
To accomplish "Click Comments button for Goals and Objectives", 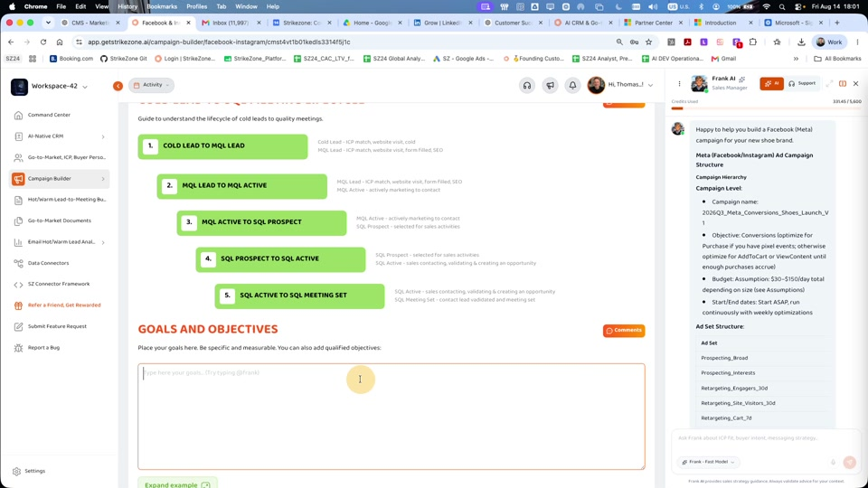I will (x=624, y=331).
